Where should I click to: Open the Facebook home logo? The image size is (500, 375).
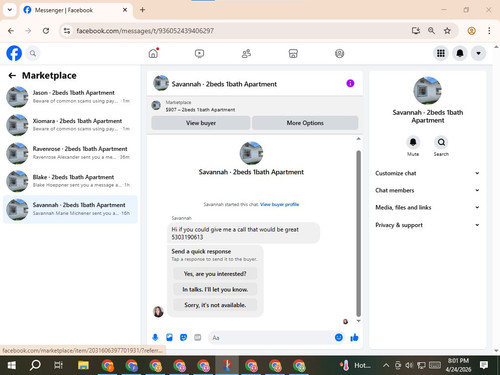[14, 53]
